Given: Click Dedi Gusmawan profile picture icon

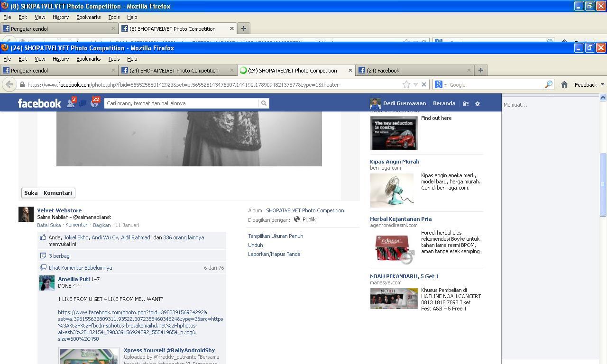Looking at the screenshot, I should (375, 103).
